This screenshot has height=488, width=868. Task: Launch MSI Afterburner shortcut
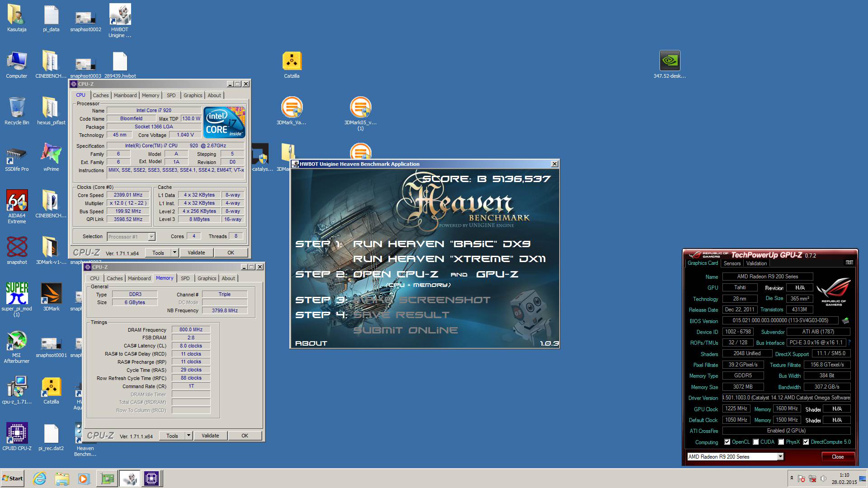point(17,347)
